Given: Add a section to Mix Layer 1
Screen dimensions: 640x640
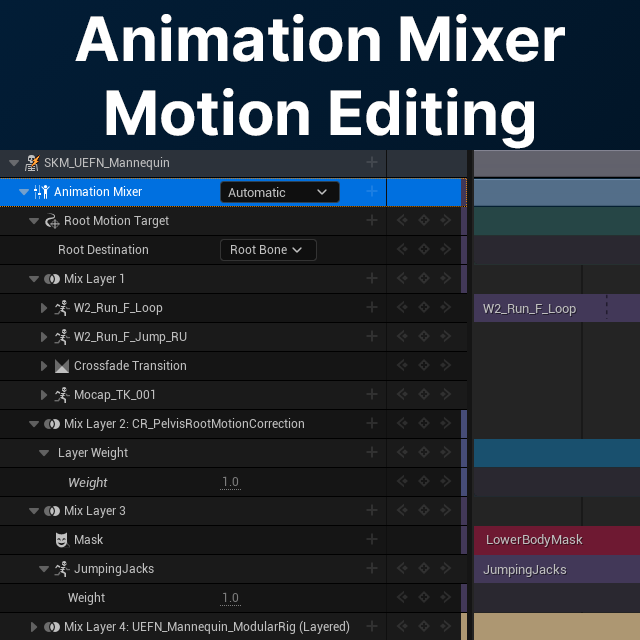Looking at the screenshot, I should [371, 278].
